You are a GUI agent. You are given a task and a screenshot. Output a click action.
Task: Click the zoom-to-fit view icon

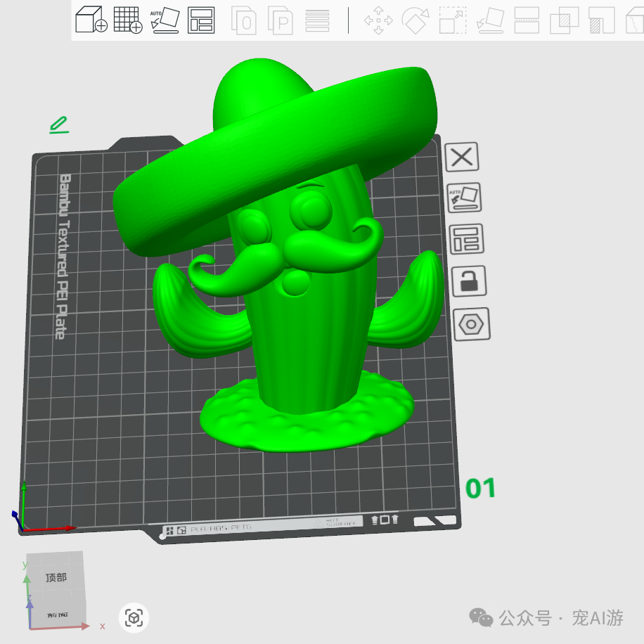[x=134, y=618]
